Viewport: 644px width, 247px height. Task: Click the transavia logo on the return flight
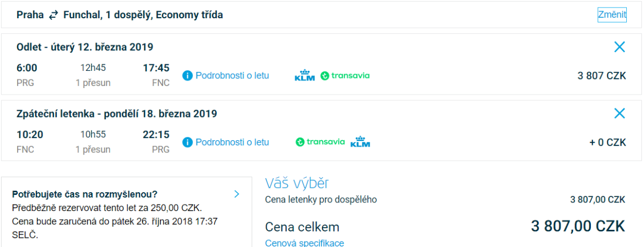(x=320, y=142)
